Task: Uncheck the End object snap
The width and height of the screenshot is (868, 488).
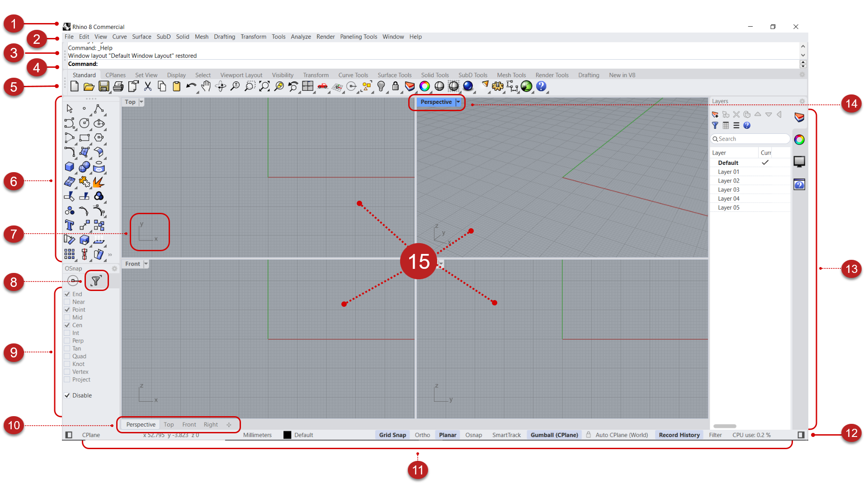Action: coord(67,294)
